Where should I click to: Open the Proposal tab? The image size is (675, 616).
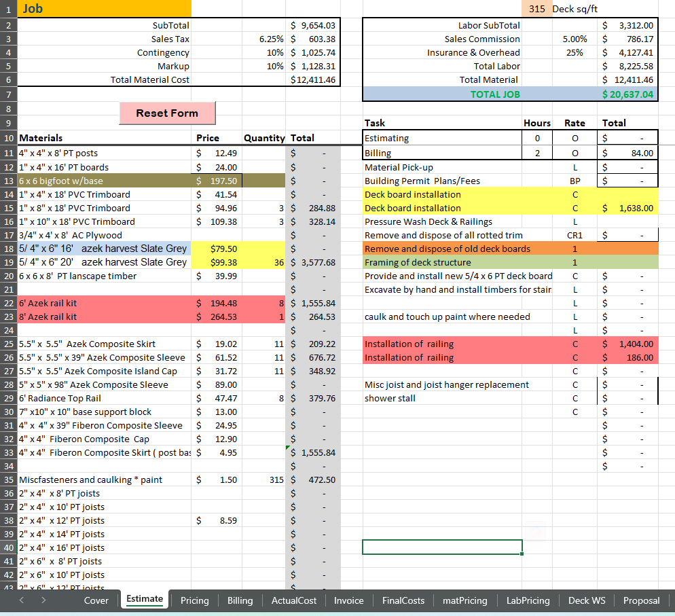tap(641, 600)
